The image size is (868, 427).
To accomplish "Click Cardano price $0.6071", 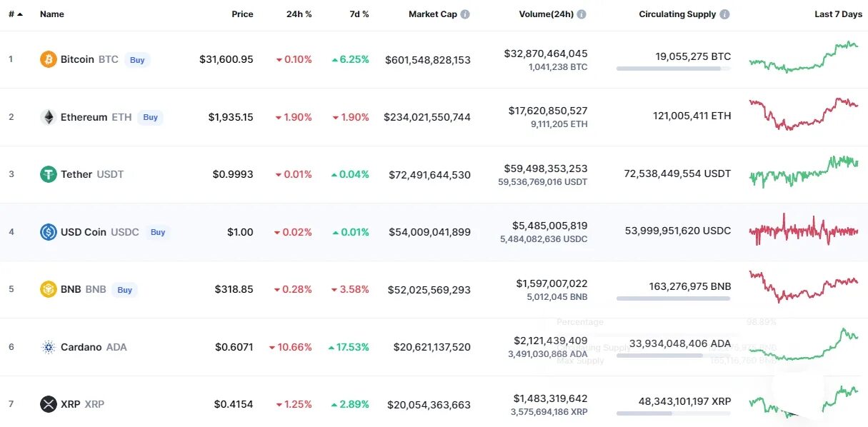I will click(234, 347).
